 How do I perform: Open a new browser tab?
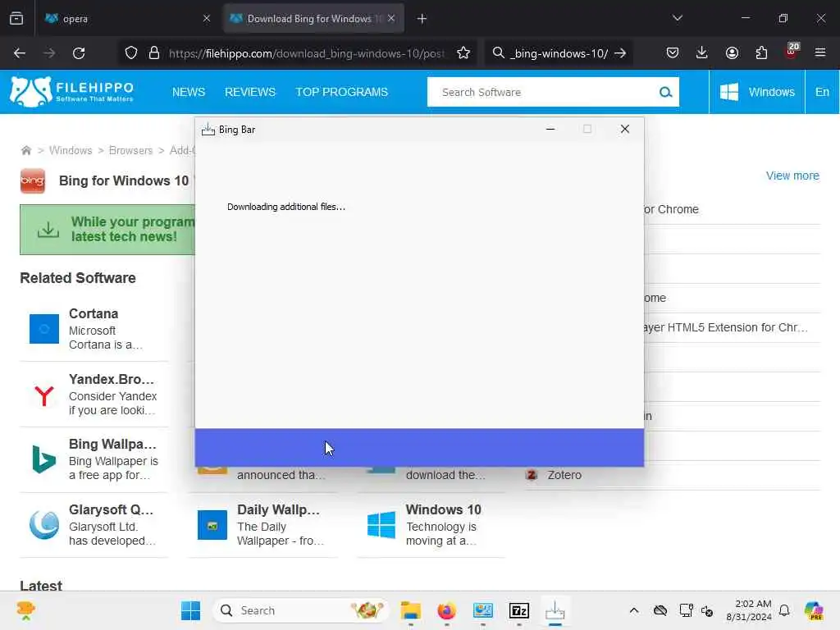[x=422, y=19]
